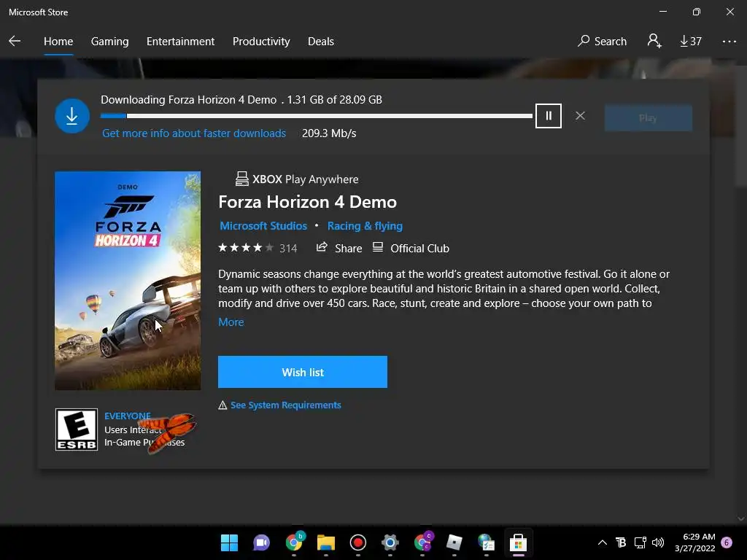Open downloads queue showing 37

point(690,42)
